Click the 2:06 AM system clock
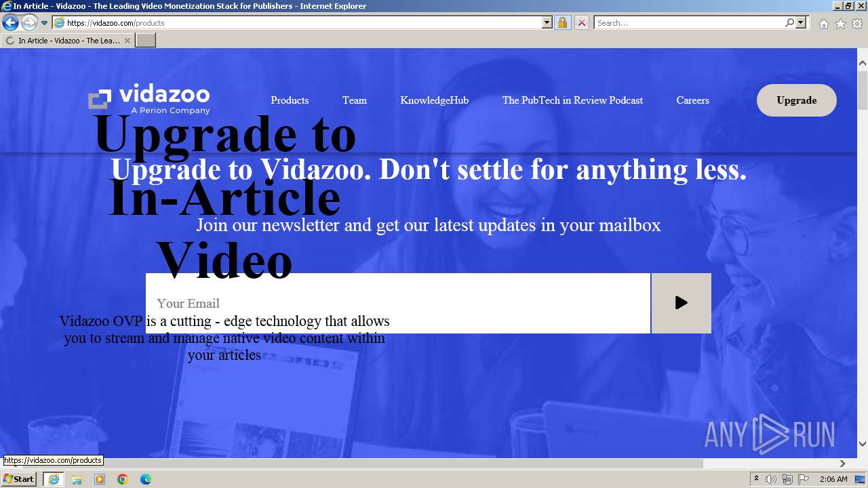Image resolution: width=868 pixels, height=488 pixels. pos(833,479)
